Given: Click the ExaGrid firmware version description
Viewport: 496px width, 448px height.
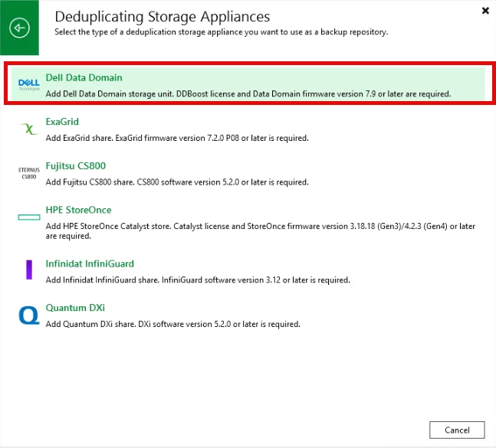Looking at the screenshot, I should pyautogui.click(x=177, y=138).
